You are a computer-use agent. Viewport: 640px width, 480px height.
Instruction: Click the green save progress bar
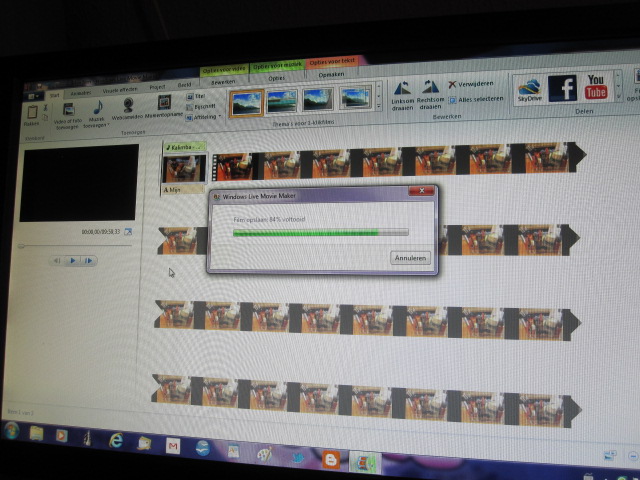point(320,233)
